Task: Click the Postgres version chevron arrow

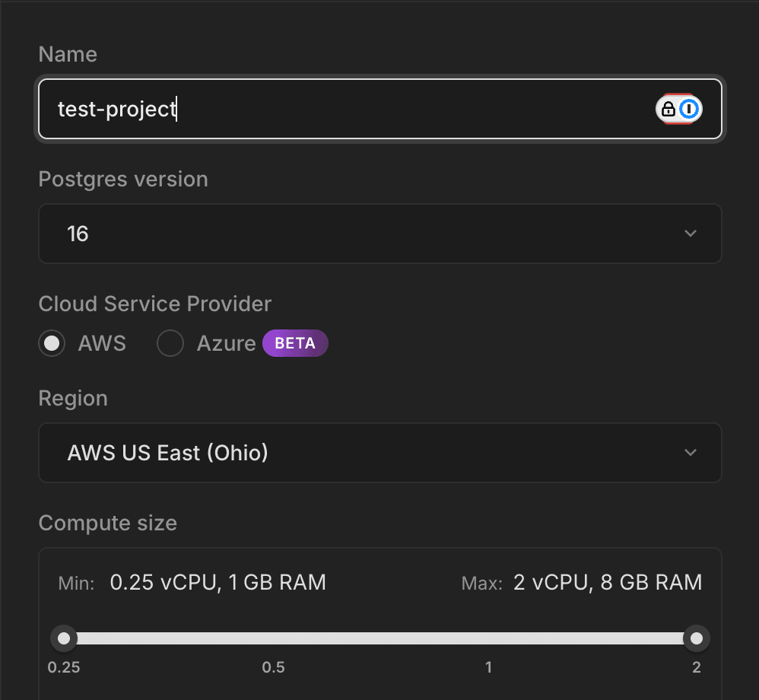Action: pyautogui.click(x=690, y=234)
